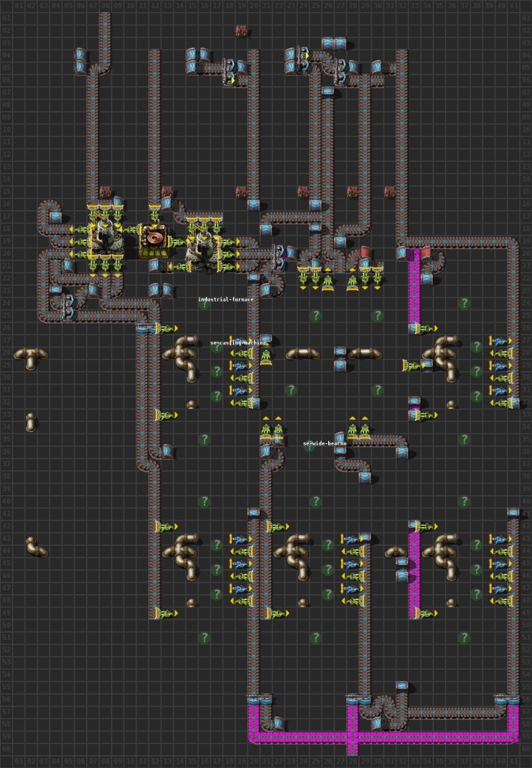Select the question-mark marker below the industrial-furnace label

coord(204,304)
